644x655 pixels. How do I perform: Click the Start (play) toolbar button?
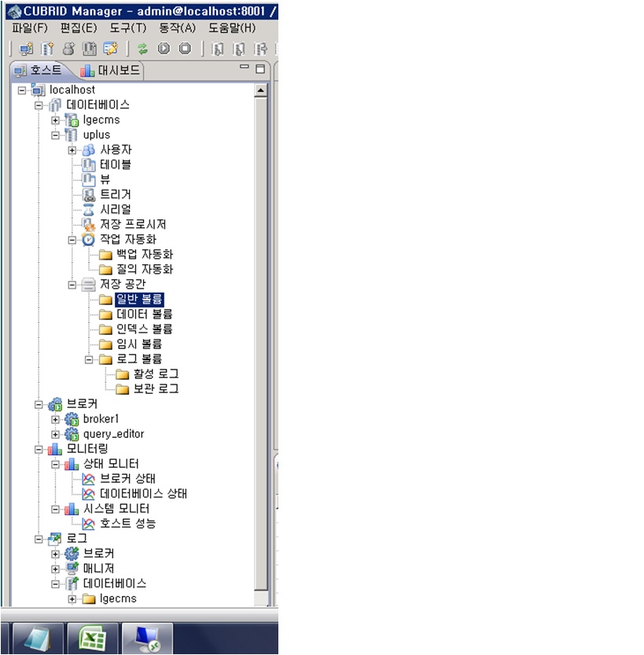pyautogui.click(x=164, y=49)
